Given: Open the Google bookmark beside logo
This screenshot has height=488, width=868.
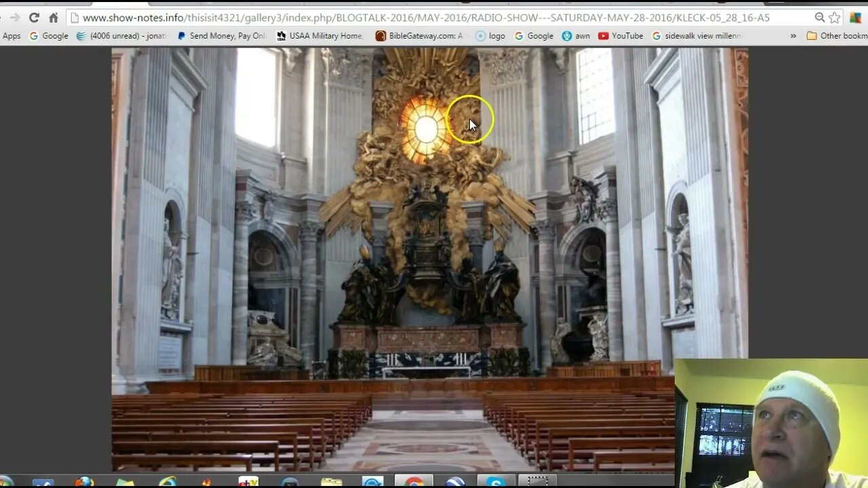Looking at the screenshot, I should tap(534, 36).
